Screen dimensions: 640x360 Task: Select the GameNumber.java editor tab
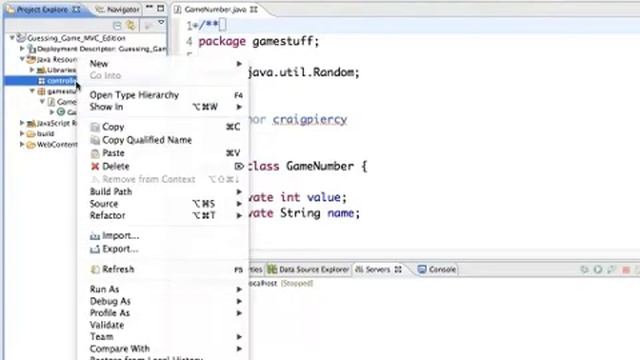[x=215, y=9]
